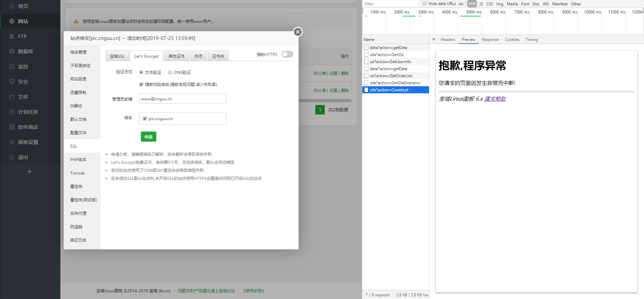Uncheck the pic.cnguu.cn domain checkbox

[145, 118]
